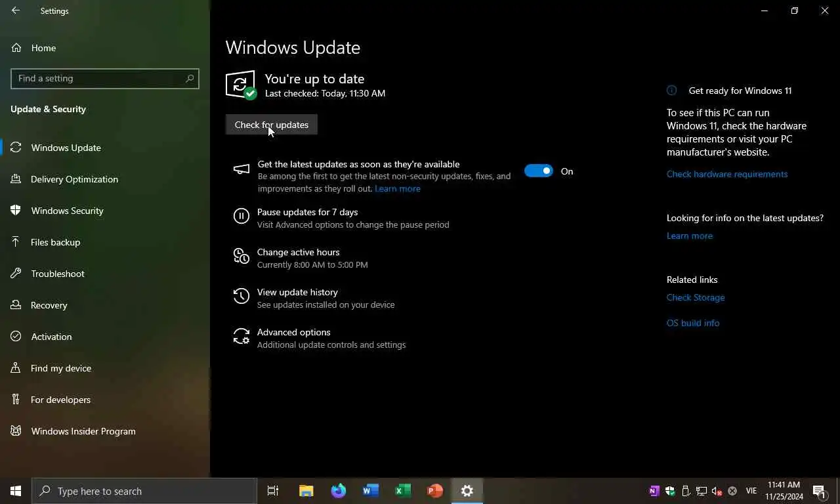
Task: Click the Windows Security shield tray icon
Action: click(670, 491)
